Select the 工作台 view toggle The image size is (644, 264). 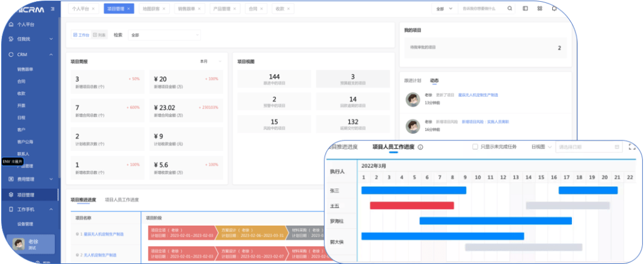tap(81, 35)
